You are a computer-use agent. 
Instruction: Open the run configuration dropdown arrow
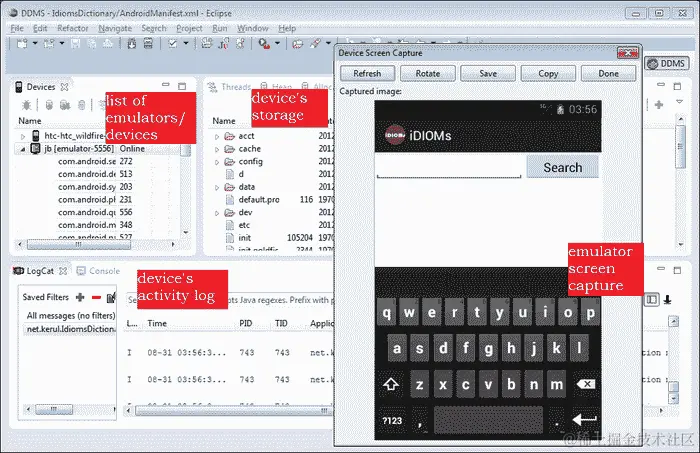click(277, 43)
